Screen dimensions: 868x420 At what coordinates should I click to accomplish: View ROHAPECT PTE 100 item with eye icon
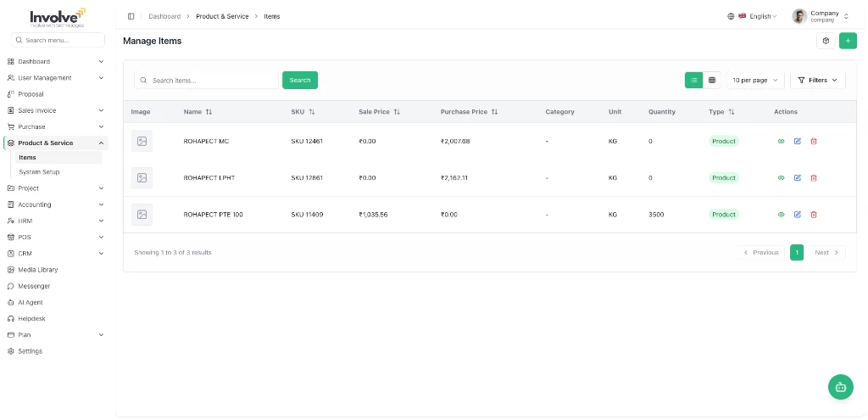[781, 215]
